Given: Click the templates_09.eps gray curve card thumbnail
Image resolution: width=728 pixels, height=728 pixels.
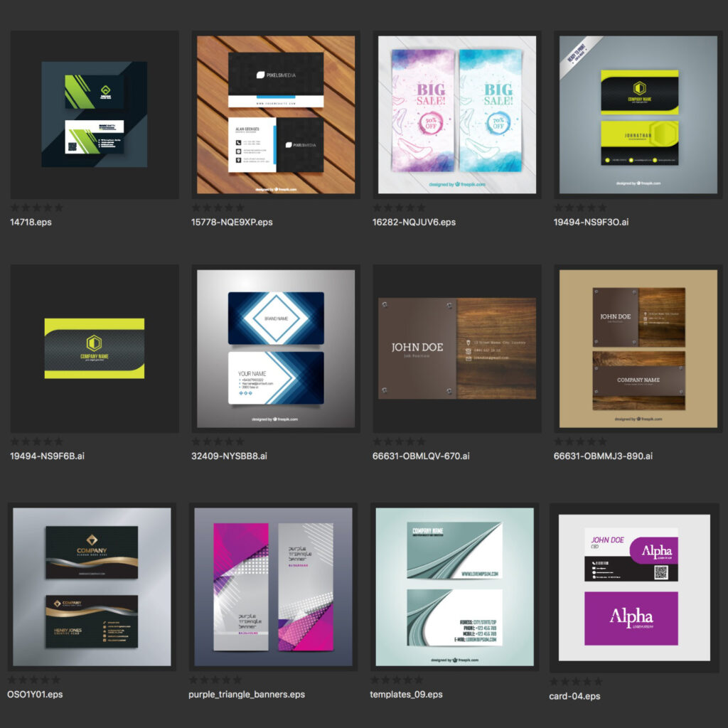Looking at the screenshot, I should point(454,587).
